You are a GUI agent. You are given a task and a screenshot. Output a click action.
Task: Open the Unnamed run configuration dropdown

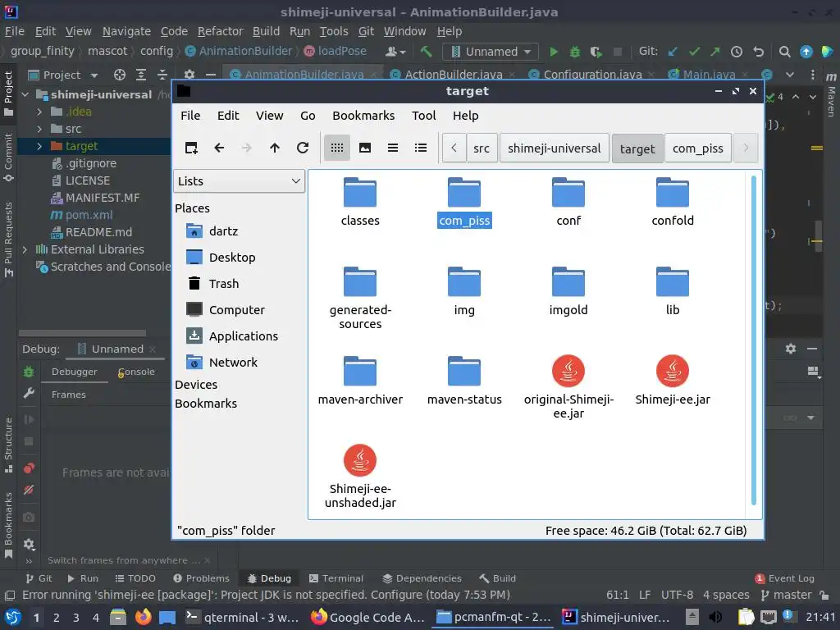(x=491, y=52)
